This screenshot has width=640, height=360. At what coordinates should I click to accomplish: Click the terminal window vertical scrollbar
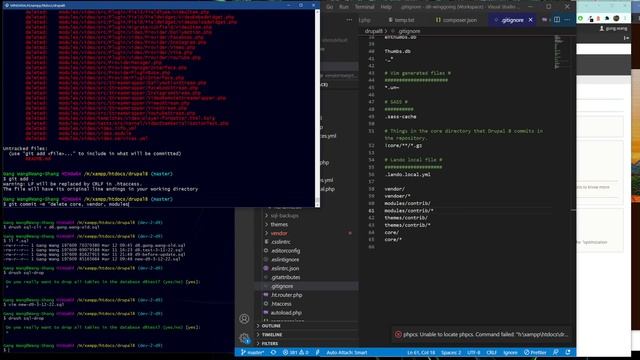(317, 108)
